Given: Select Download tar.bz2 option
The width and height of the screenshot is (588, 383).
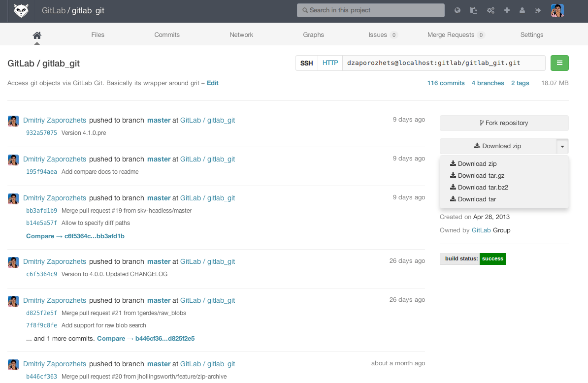Looking at the screenshot, I should [483, 188].
